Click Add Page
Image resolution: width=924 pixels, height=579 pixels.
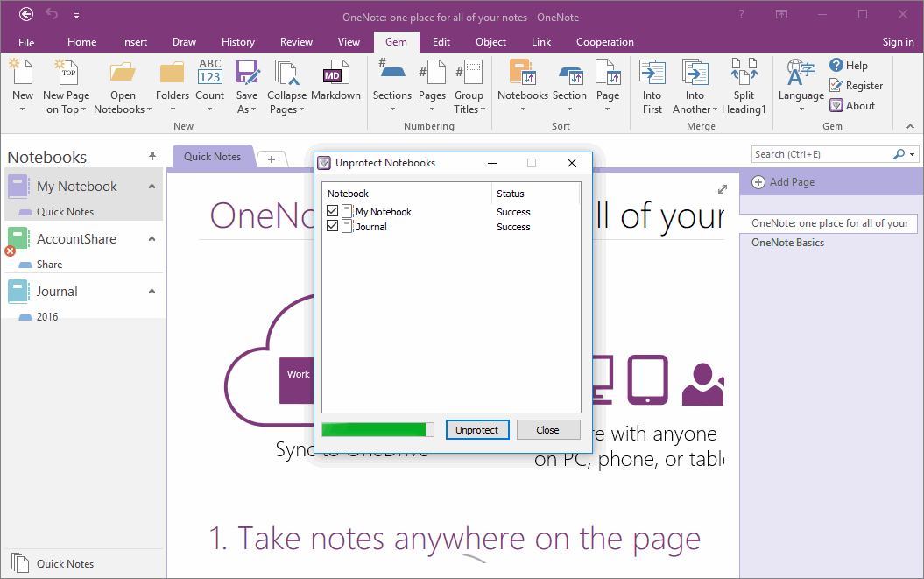pyautogui.click(x=784, y=182)
